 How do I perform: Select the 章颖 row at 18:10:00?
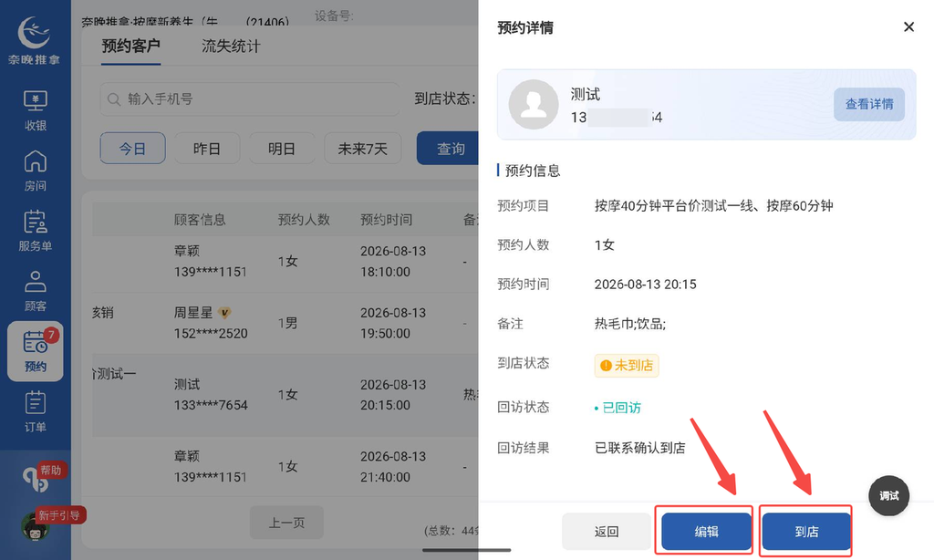tap(285, 262)
